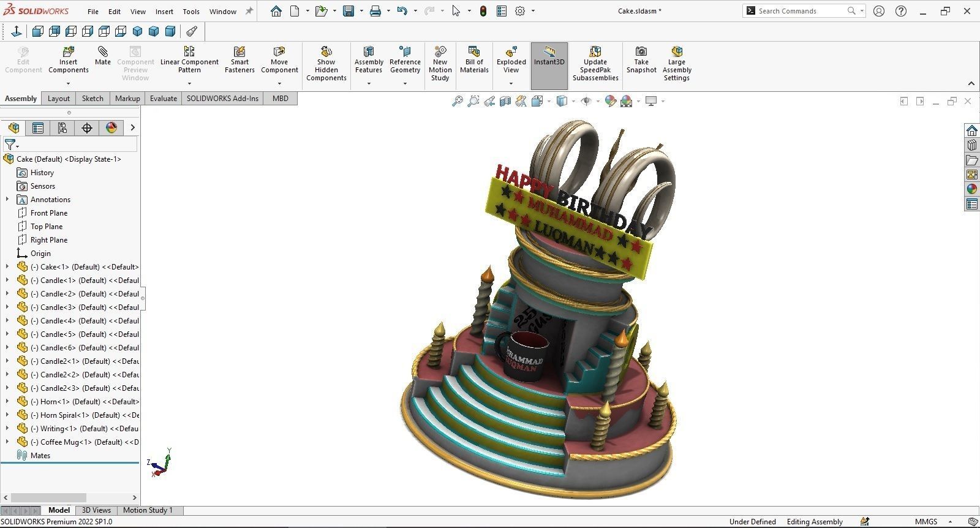This screenshot has height=528, width=980.
Task: Open the Insert Components dropdown arrow
Action: pos(68,84)
